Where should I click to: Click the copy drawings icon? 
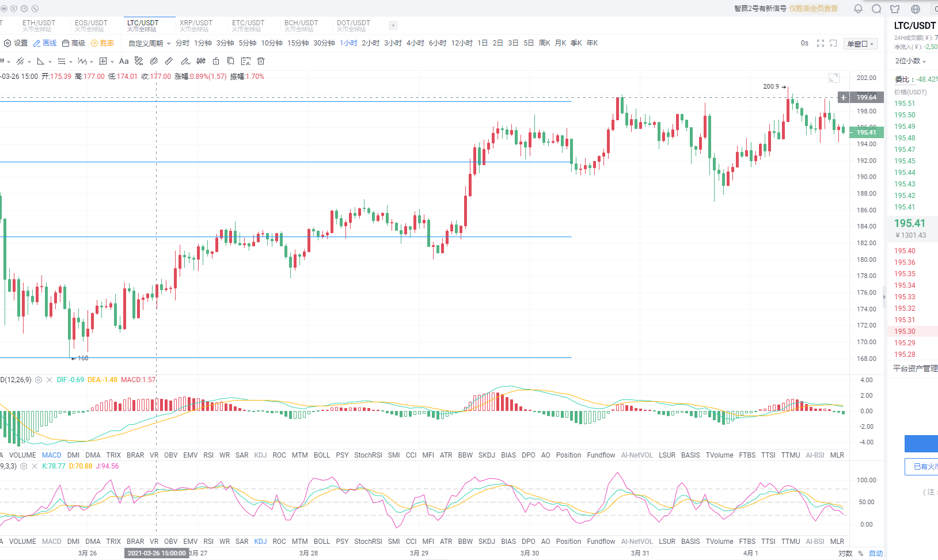[230, 61]
